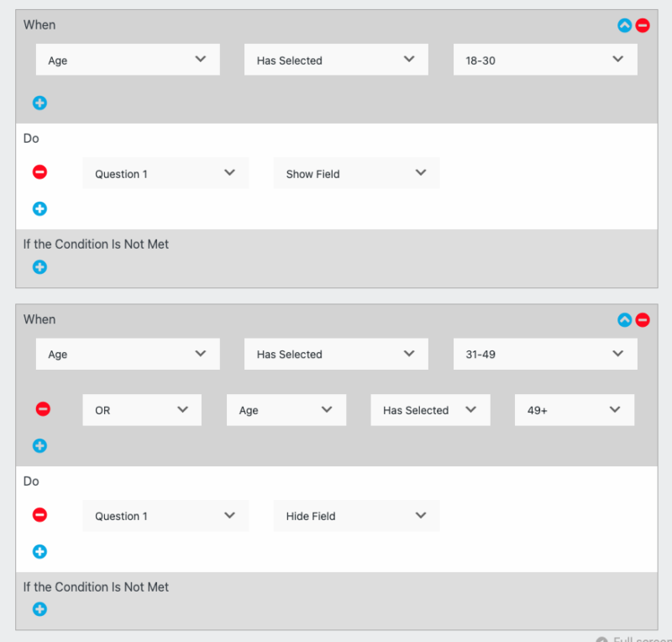
Task: Select Question 1 dropdown in the second Do section
Action: click(165, 514)
